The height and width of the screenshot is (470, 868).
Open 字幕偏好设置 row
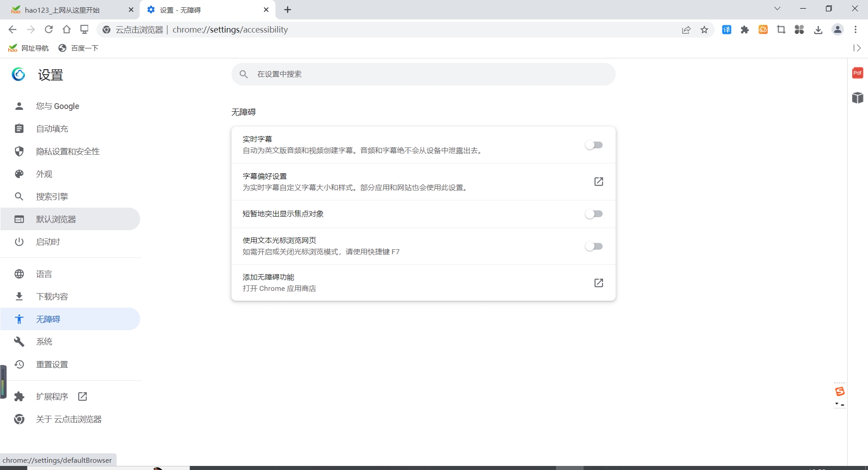(423, 181)
